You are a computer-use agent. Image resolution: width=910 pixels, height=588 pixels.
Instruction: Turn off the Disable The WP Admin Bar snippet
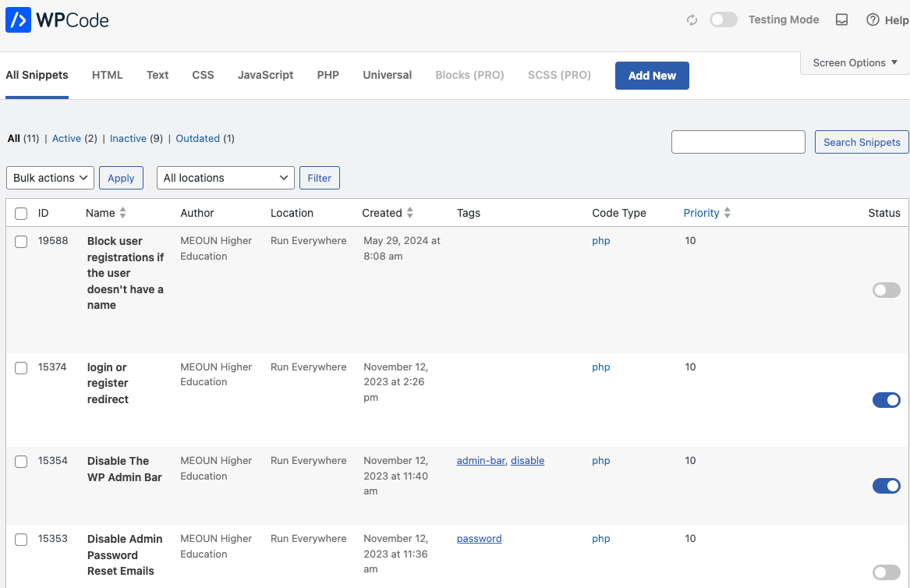886,486
